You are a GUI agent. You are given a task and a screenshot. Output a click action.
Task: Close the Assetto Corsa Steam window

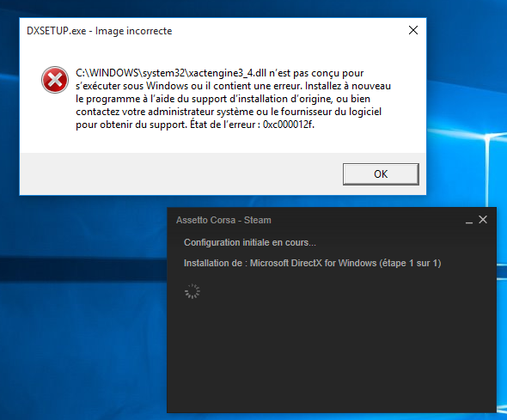483,220
